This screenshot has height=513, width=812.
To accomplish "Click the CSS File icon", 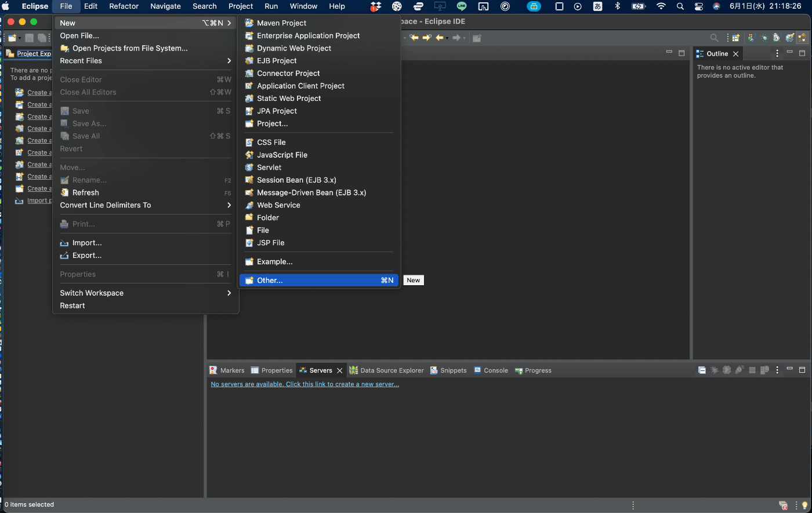I will (249, 143).
